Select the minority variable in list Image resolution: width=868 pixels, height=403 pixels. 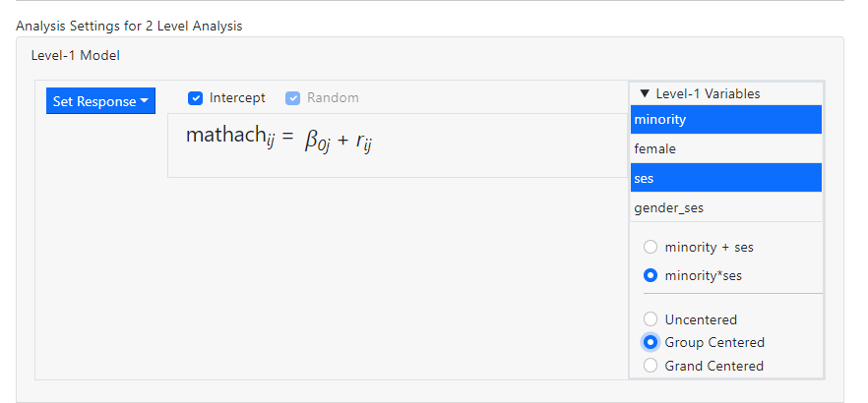pyautogui.click(x=726, y=120)
